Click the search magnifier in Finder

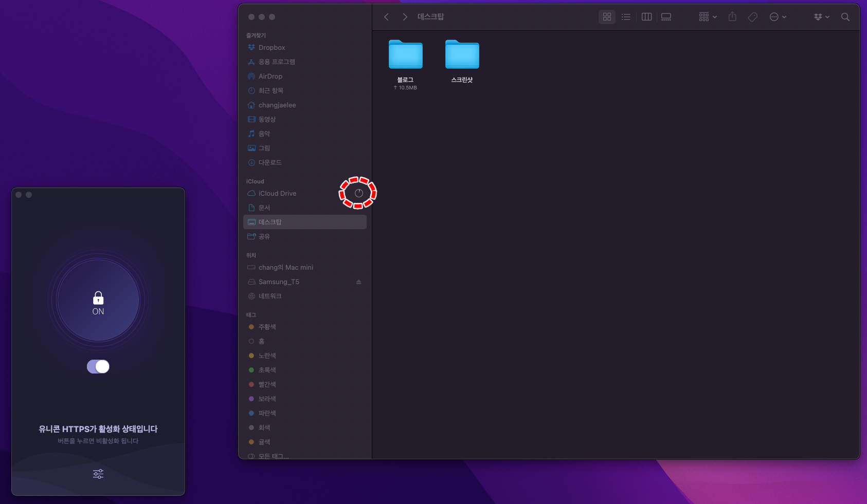coord(845,17)
